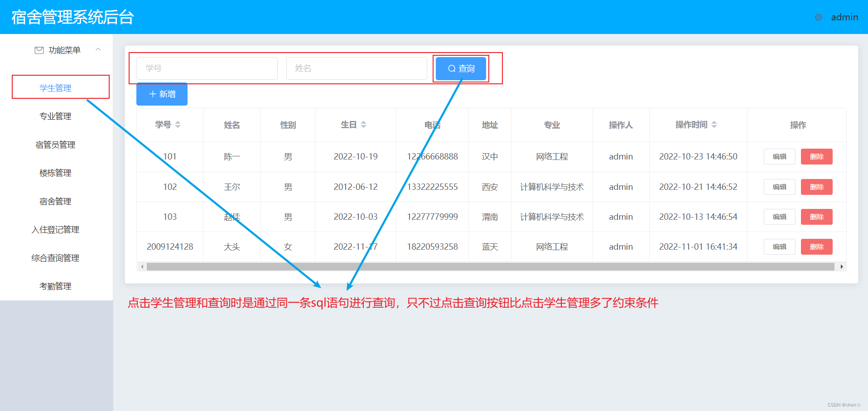868x411 pixels.
Task: Sort the table by the 学号 column arrows
Action: (179, 125)
